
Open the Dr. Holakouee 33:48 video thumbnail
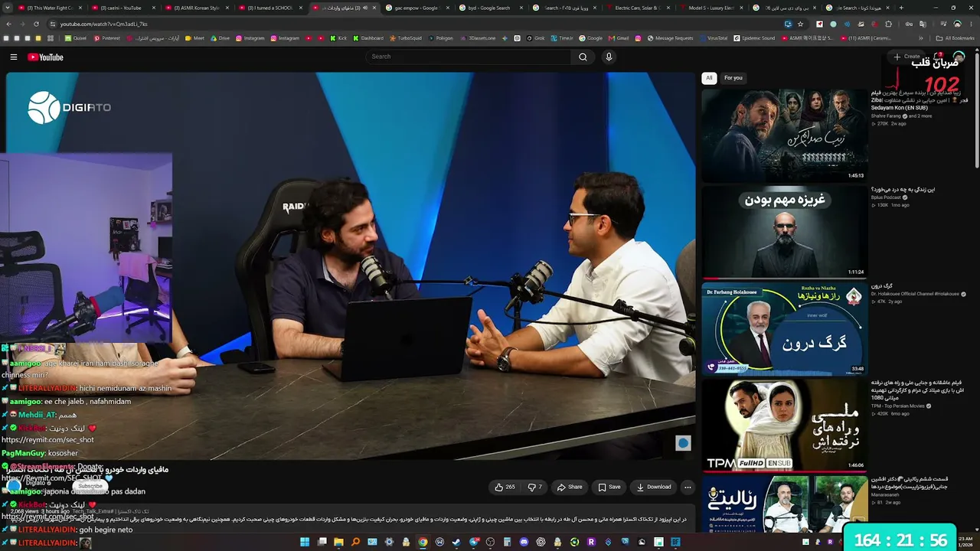click(784, 328)
